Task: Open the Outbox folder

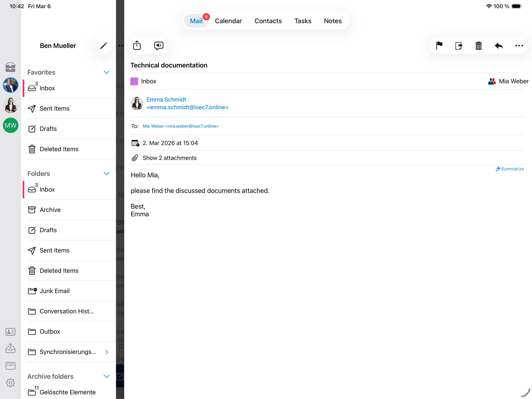Action: pyautogui.click(x=71, y=331)
